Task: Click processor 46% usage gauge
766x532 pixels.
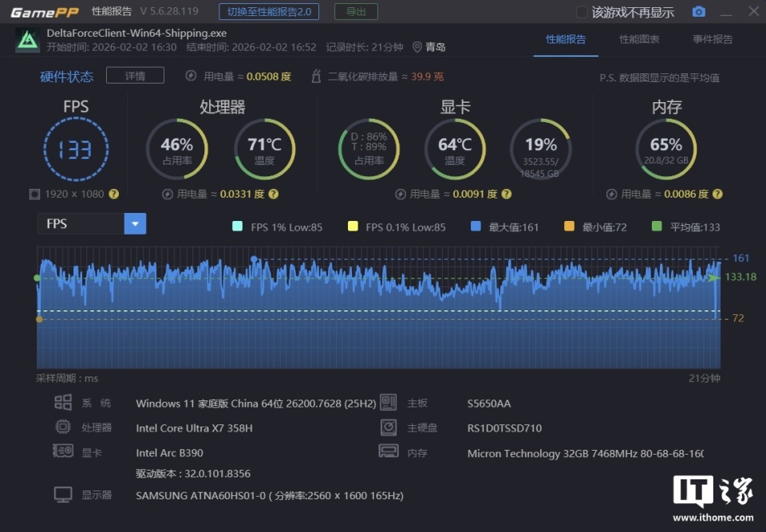Action: pos(177,149)
